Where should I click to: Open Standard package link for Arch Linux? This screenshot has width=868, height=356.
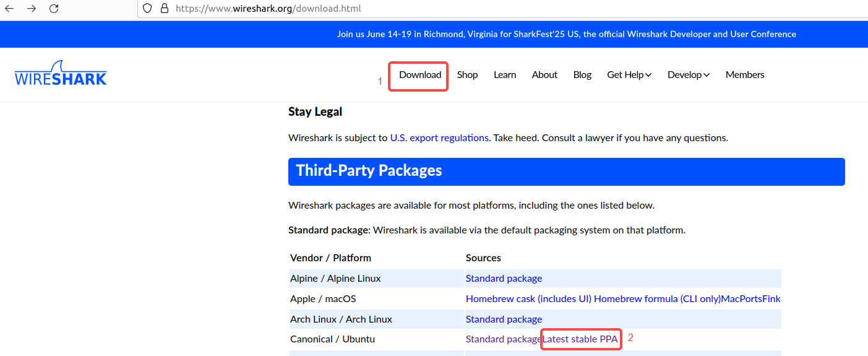(x=504, y=319)
